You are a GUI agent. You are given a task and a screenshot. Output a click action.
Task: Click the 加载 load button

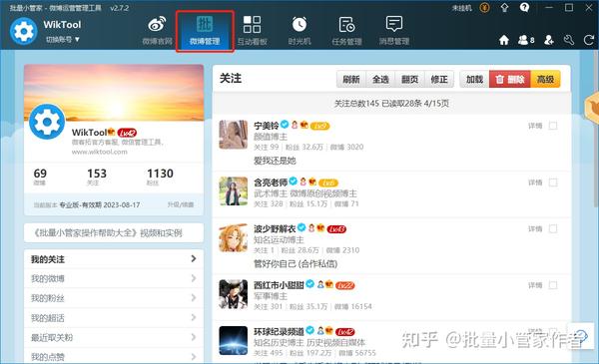click(x=474, y=79)
